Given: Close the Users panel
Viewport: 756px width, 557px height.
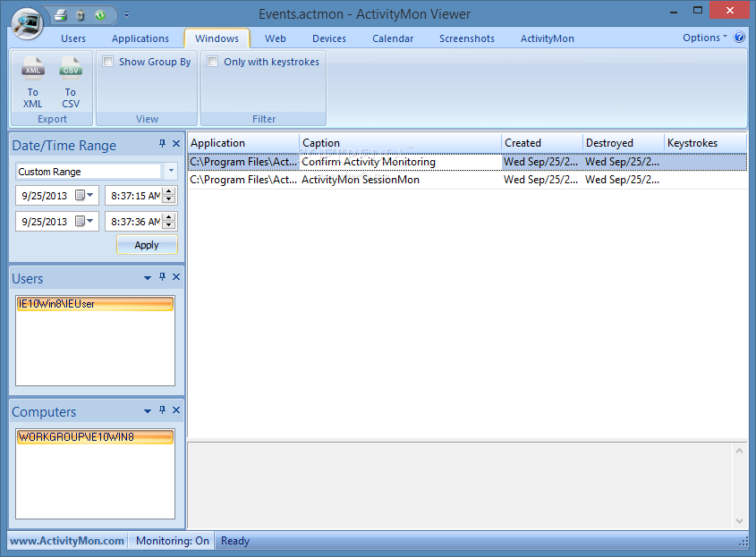Looking at the screenshot, I should coord(176,276).
